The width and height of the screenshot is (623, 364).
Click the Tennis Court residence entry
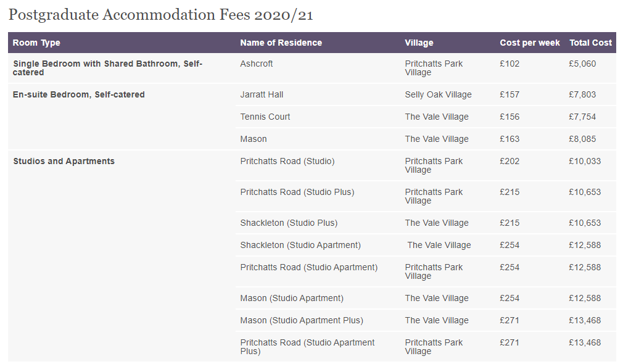pyautogui.click(x=265, y=117)
